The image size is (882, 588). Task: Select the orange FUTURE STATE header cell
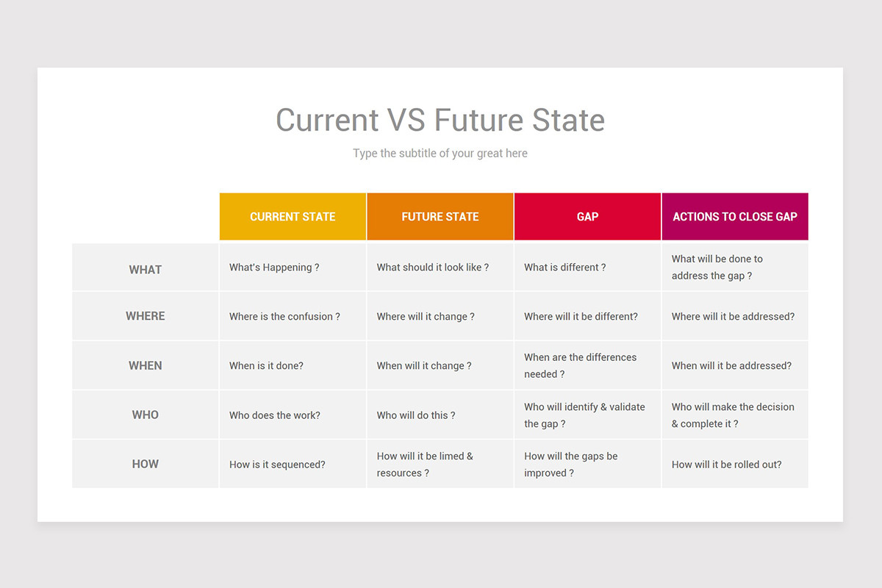440,217
